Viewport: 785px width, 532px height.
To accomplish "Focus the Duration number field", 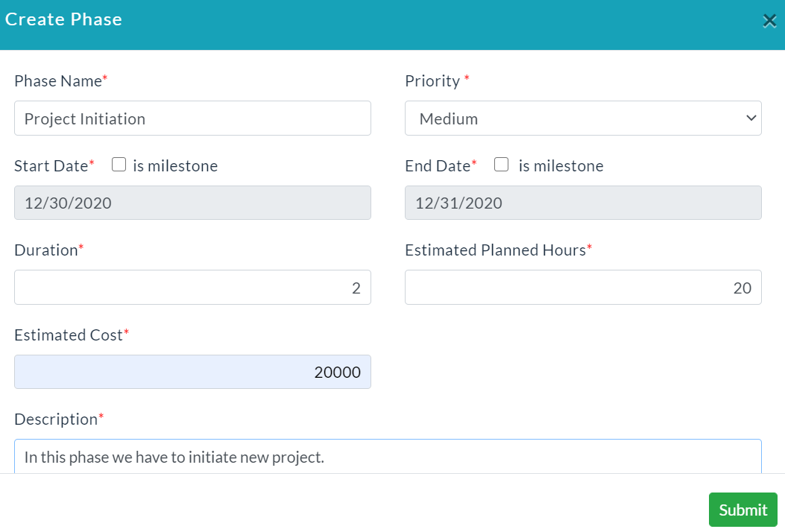I will (193, 288).
